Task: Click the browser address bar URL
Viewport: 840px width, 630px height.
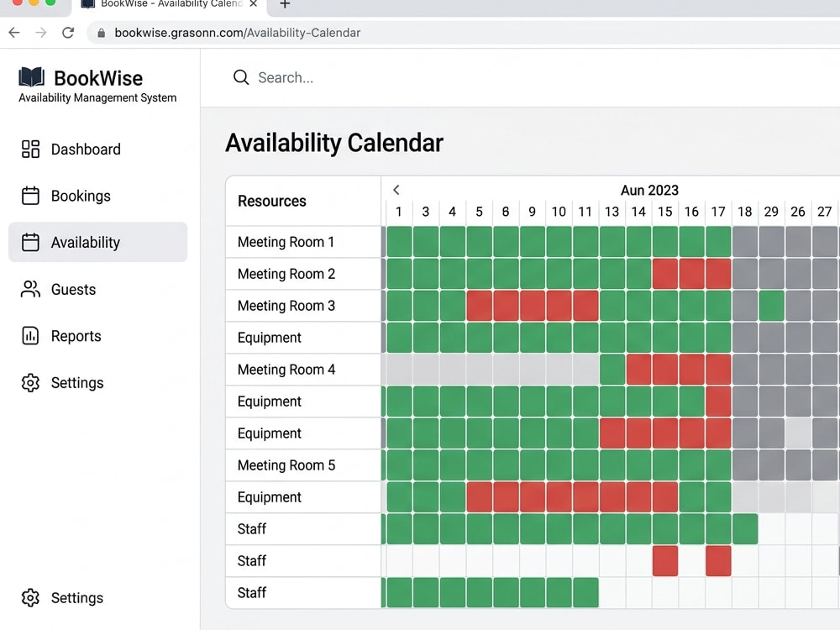Action: point(238,33)
